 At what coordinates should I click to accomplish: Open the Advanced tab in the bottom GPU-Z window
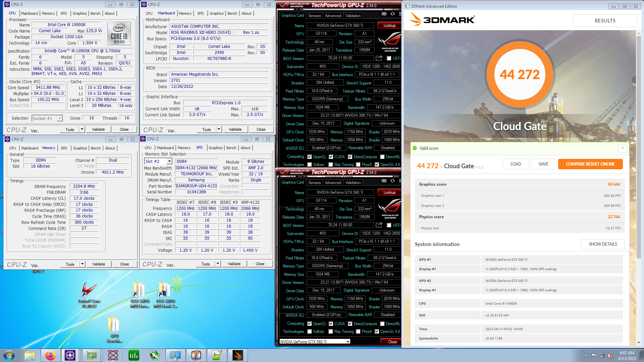(x=333, y=183)
